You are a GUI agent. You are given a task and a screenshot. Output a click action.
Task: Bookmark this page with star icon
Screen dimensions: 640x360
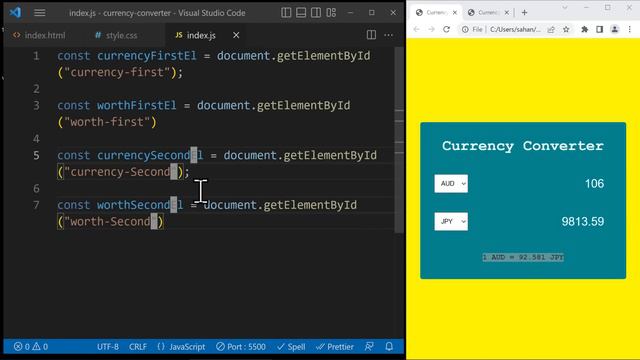566,29
